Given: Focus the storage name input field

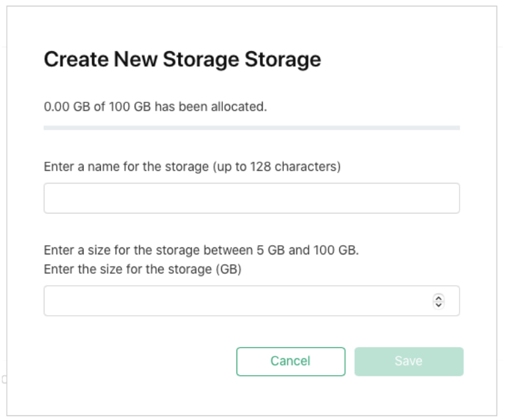Looking at the screenshot, I should [x=252, y=198].
